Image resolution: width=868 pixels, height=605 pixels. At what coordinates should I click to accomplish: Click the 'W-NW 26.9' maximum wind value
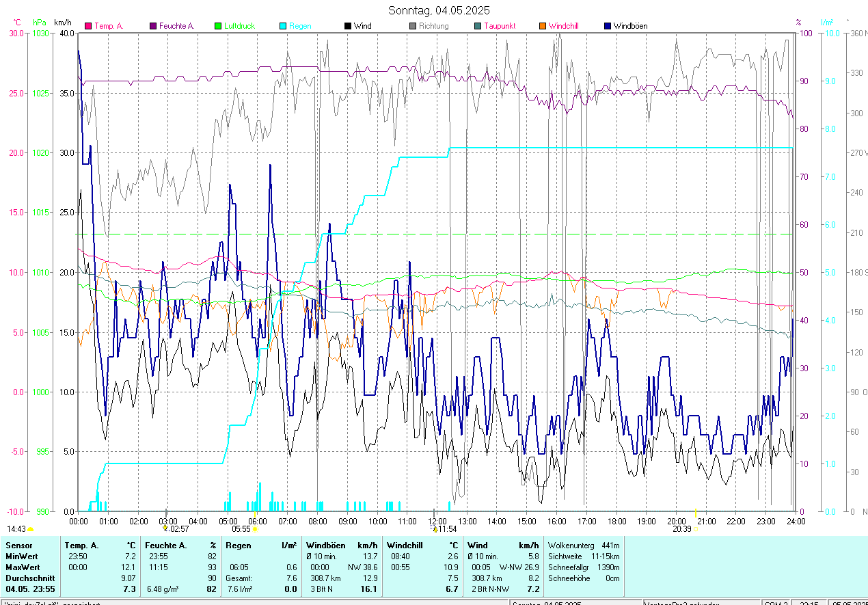(519, 567)
